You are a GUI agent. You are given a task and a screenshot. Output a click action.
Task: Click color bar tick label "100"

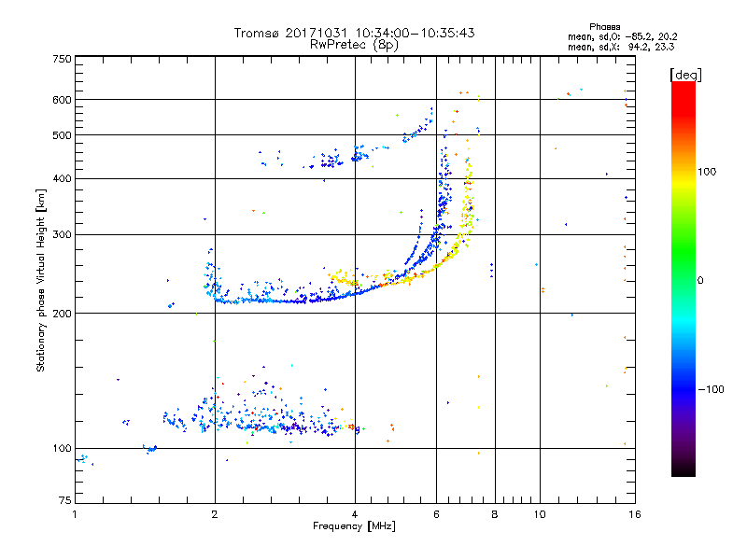707,172
